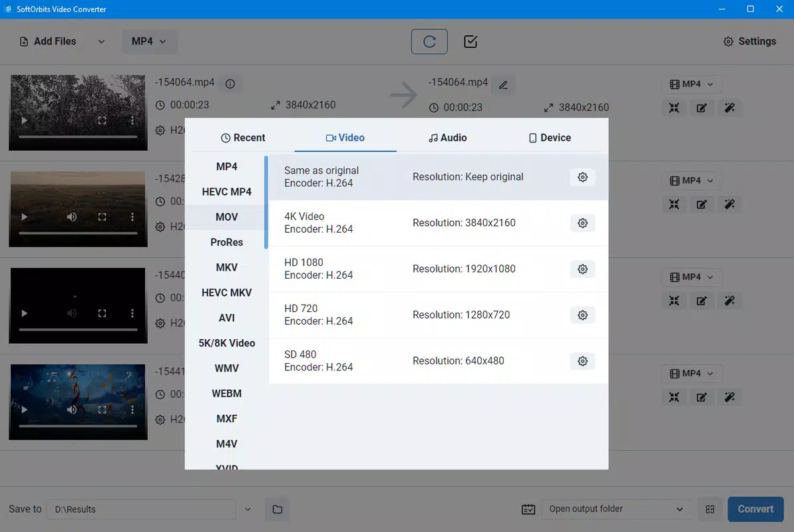Open MP4 format dropdown for the second video row
Screen dimensions: 794x532
pos(692,181)
